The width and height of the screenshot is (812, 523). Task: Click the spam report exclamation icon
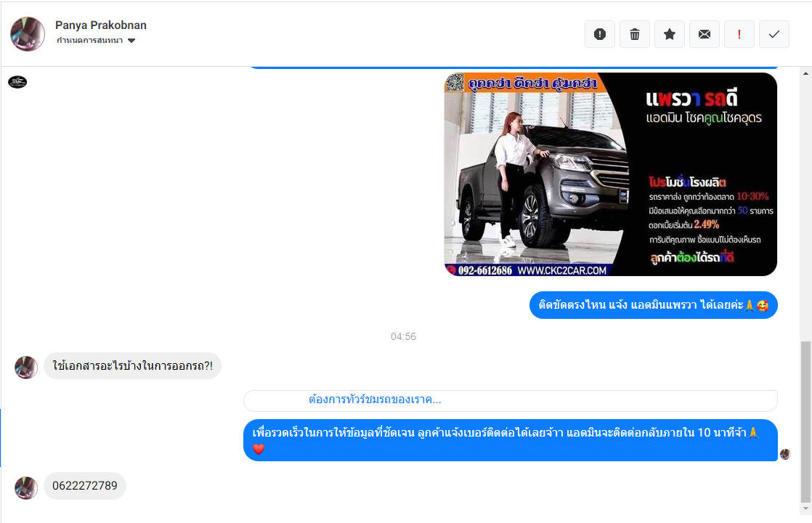pos(600,34)
